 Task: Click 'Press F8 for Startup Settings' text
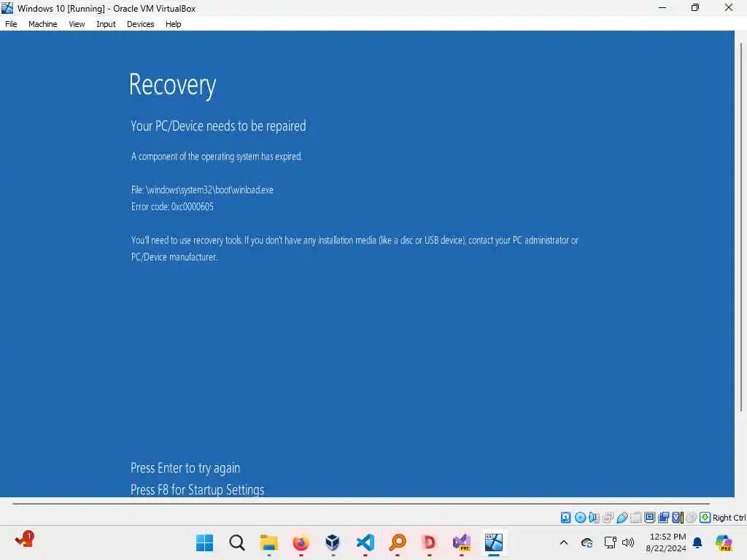coord(197,489)
